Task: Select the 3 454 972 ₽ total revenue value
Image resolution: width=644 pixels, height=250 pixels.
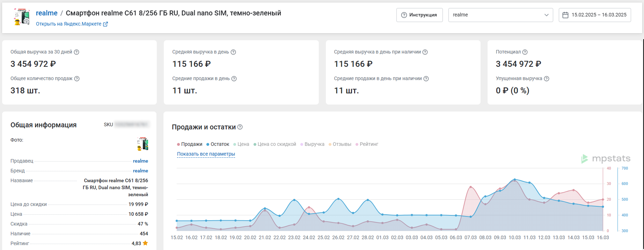Action: 33,64
